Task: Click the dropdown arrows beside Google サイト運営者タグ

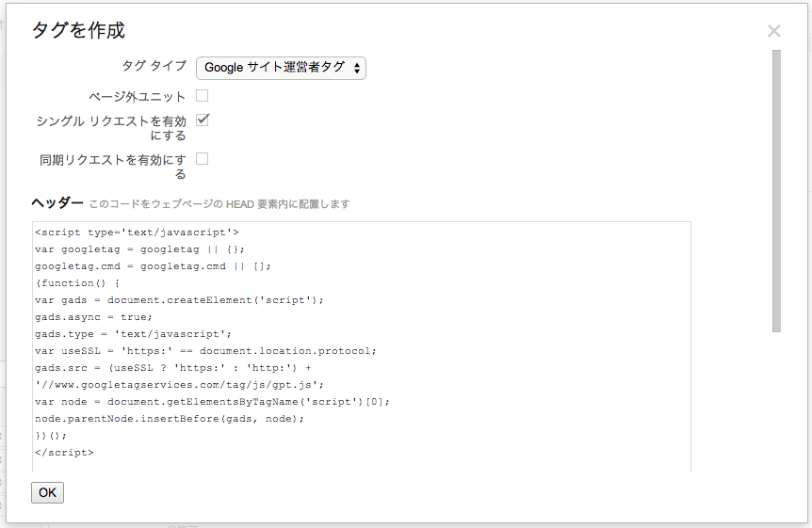Action: [x=357, y=68]
